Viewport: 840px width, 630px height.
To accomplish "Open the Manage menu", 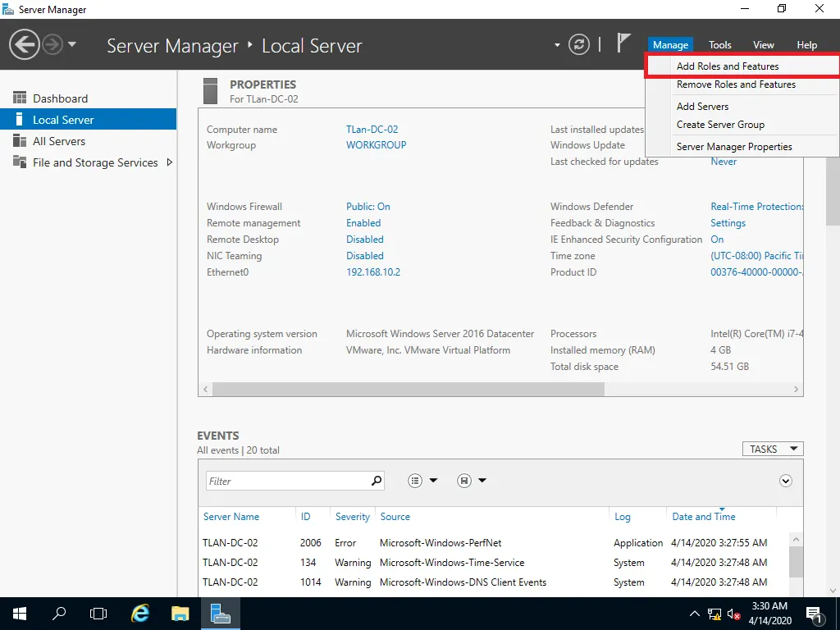I will tap(670, 45).
